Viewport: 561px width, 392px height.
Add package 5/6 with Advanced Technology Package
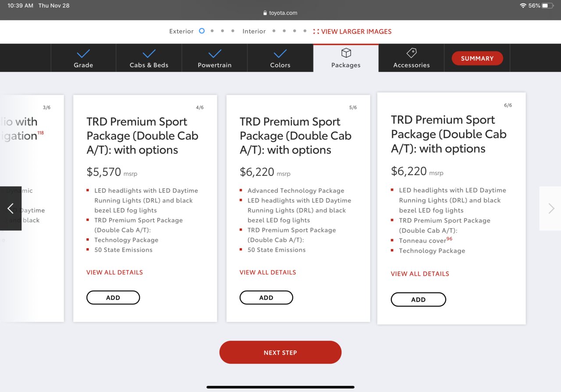click(x=266, y=297)
